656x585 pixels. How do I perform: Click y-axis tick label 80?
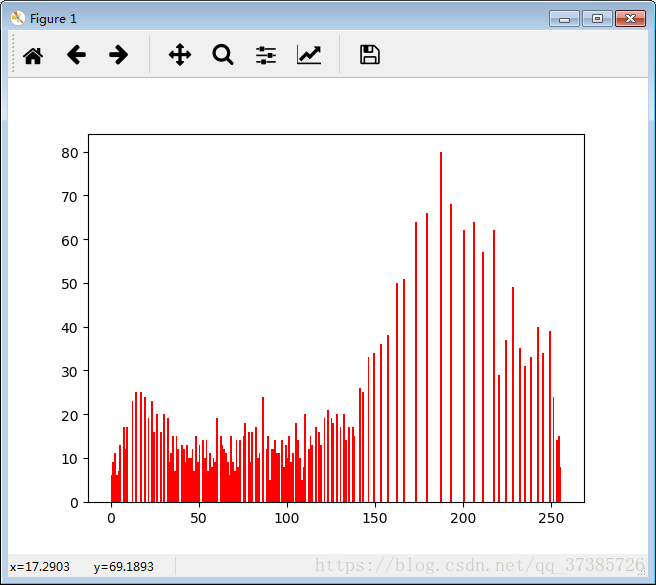tap(70, 153)
